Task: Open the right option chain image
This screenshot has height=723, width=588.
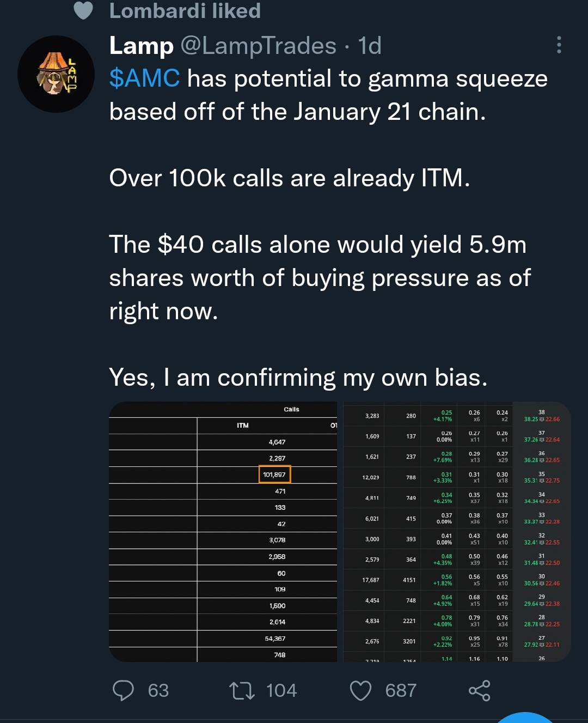Action: 457,532
